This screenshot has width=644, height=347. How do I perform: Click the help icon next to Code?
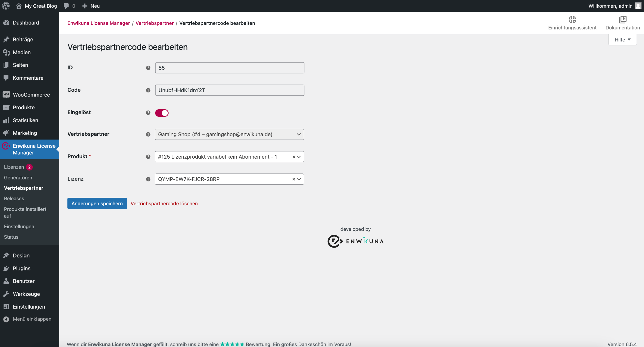coord(148,90)
